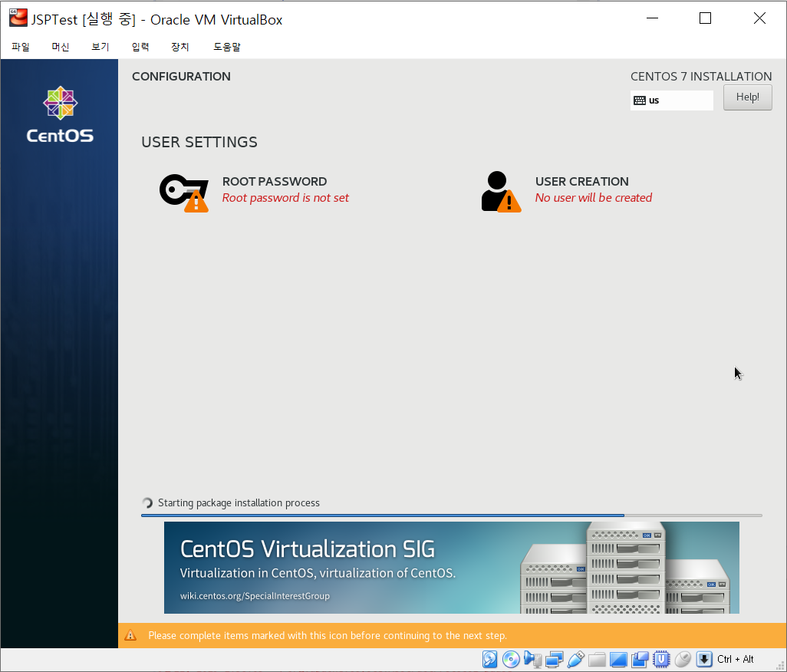Click the installation progress bar

(x=451, y=516)
